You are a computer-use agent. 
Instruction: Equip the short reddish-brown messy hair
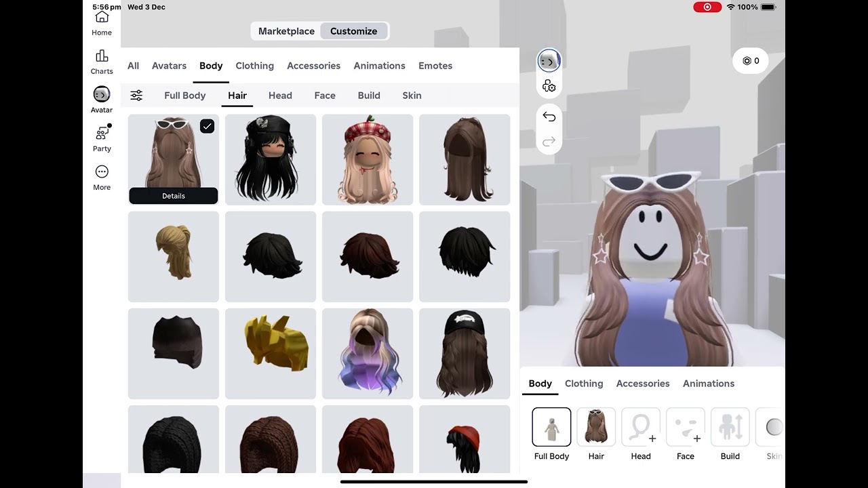click(x=368, y=257)
